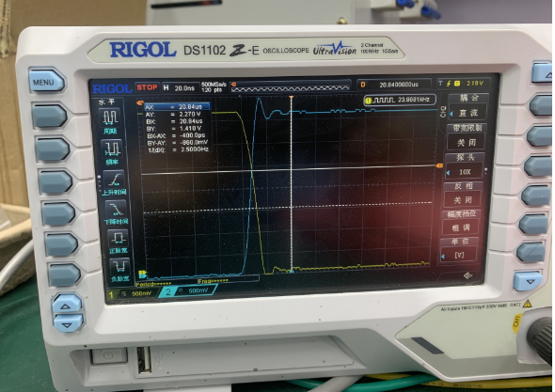Screen dimensions: 555x392
Task: Tap the hardware softkey beside 正脉宽
Action: click(61, 244)
